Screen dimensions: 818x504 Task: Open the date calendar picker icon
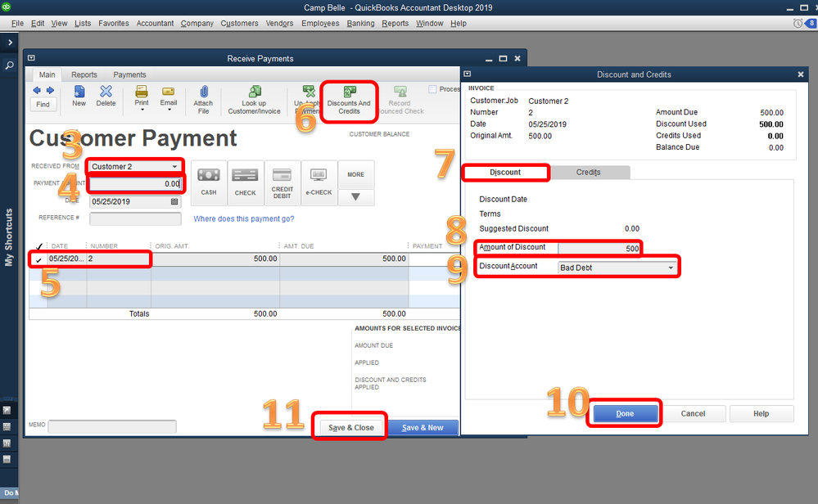(x=174, y=202)
